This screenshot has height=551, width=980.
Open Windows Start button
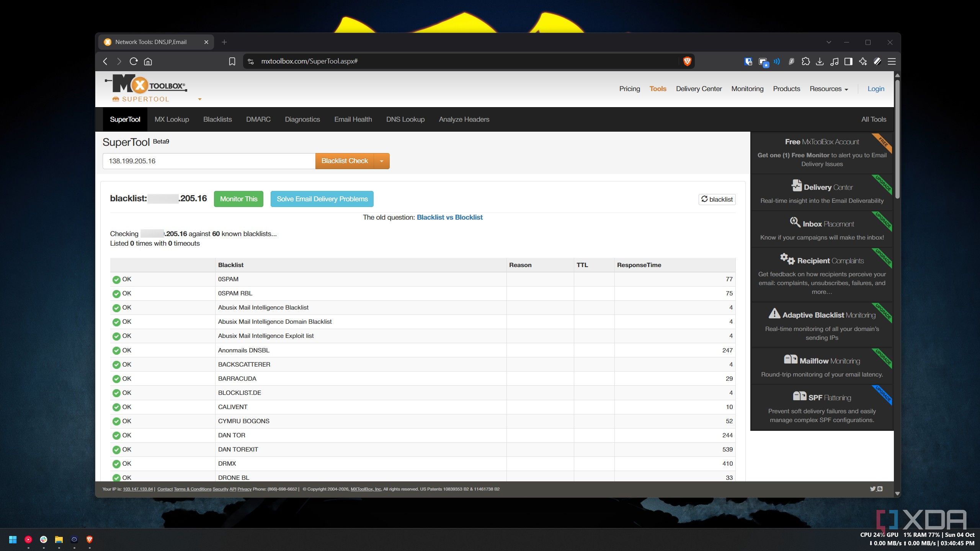tap(13, 540)
